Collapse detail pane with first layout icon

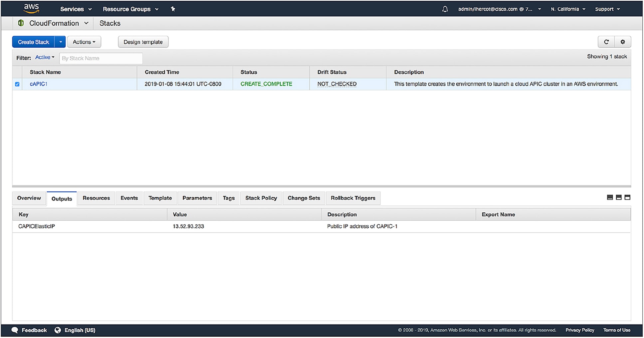tap(610, 197)
